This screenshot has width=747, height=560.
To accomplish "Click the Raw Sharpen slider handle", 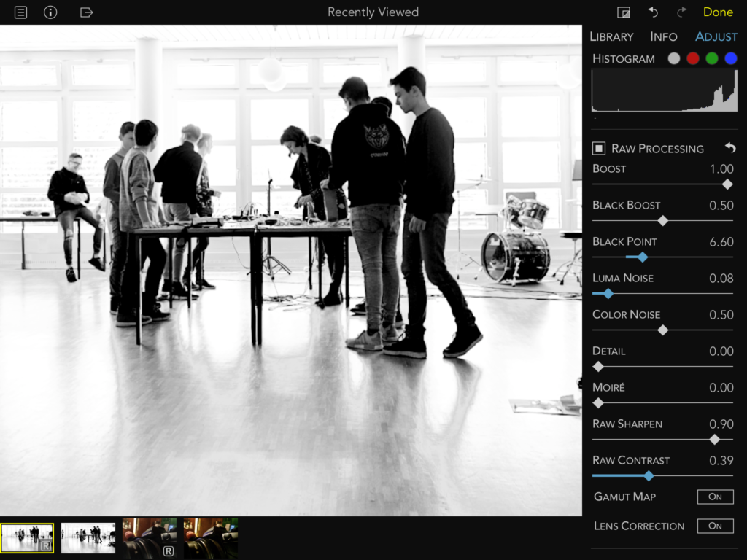I will [715, 440].
